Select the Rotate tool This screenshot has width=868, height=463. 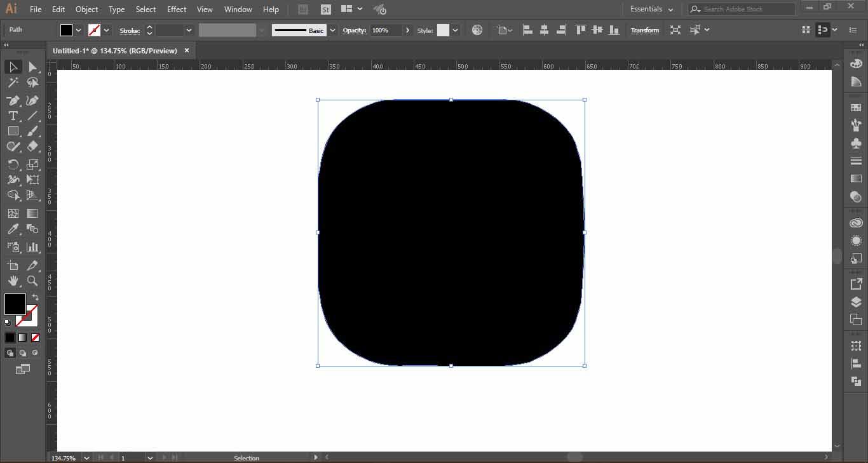pyautogui.click(x=13, y=164)
